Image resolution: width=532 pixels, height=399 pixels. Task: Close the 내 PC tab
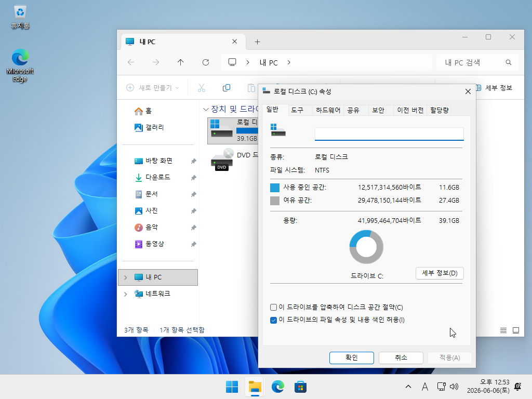[234, 42]
